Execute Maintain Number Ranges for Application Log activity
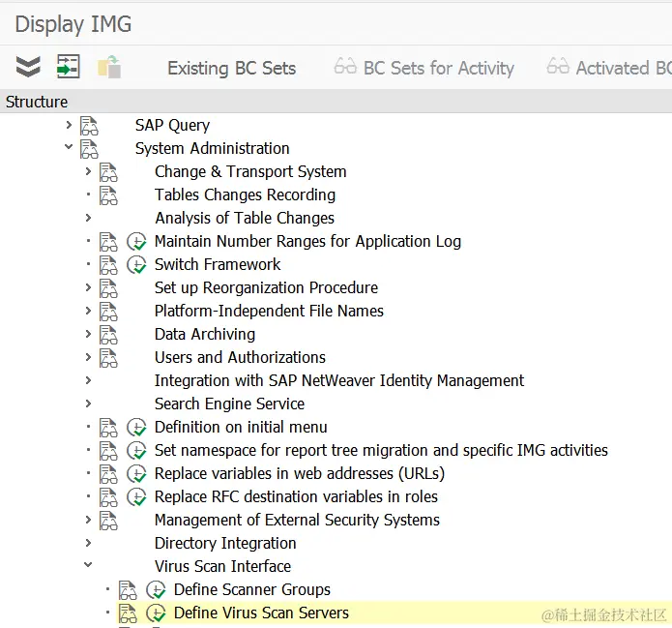 (x=136, y=242)
